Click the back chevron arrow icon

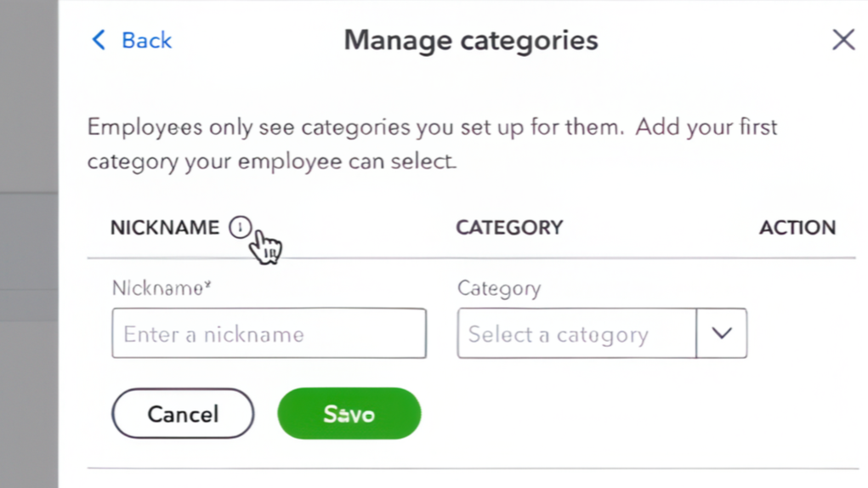(x=99, y=40)
